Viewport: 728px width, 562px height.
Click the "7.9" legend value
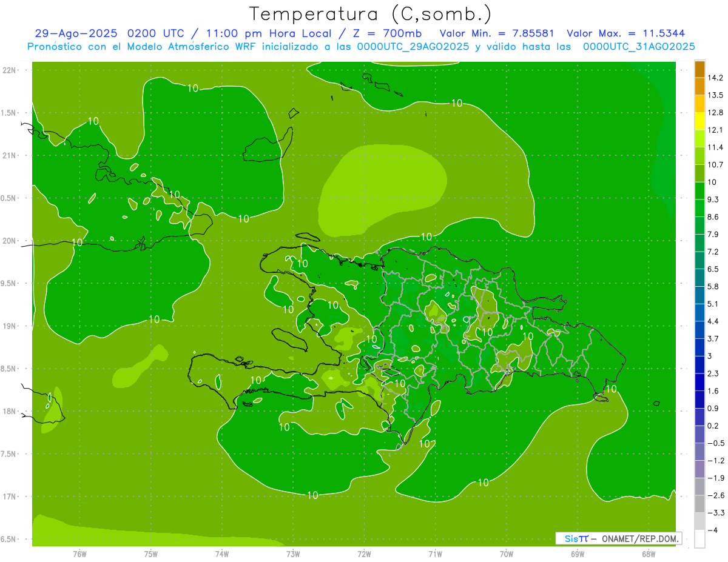click(713, 235)
